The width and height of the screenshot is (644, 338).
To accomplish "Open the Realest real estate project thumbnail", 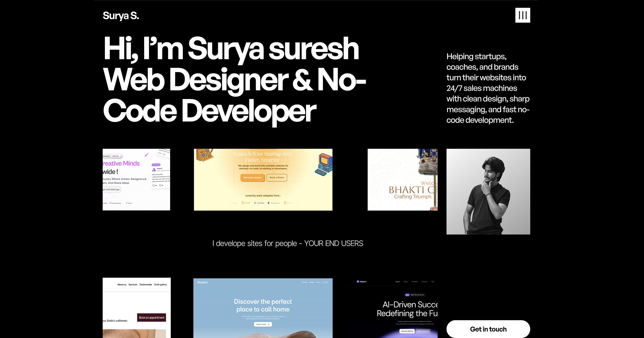I will [x=263, y=308].
